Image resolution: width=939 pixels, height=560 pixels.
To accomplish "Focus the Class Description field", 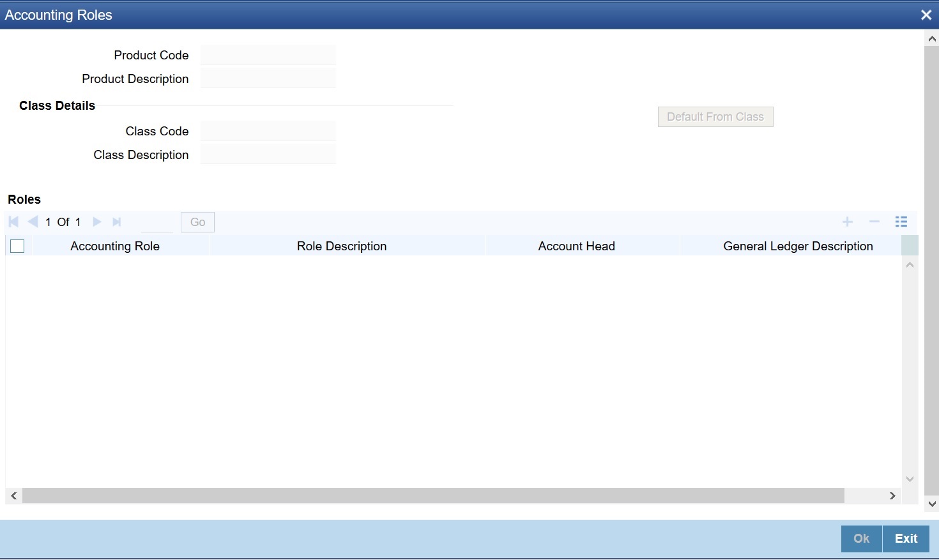I will click(x=268, y=155).
